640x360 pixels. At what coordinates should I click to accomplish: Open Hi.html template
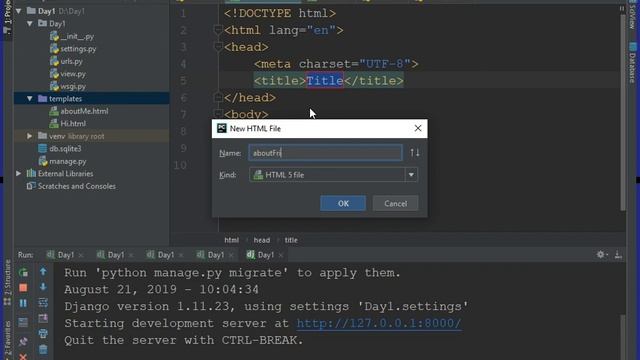(x=73, y=123)
